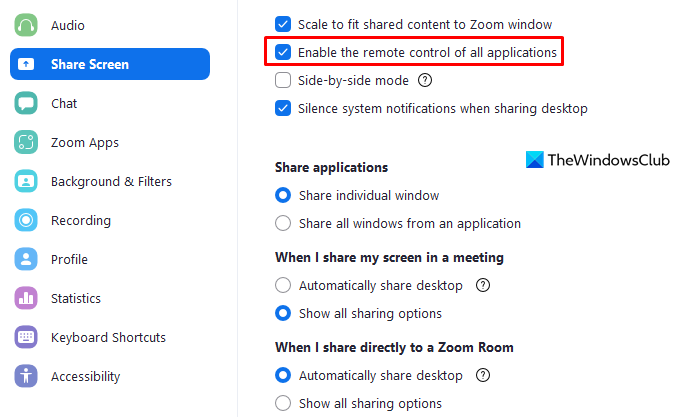Screen dimensions: 700x417
Task: Enable Side-by-side mode checkbox
Action: tap(284, 80)
